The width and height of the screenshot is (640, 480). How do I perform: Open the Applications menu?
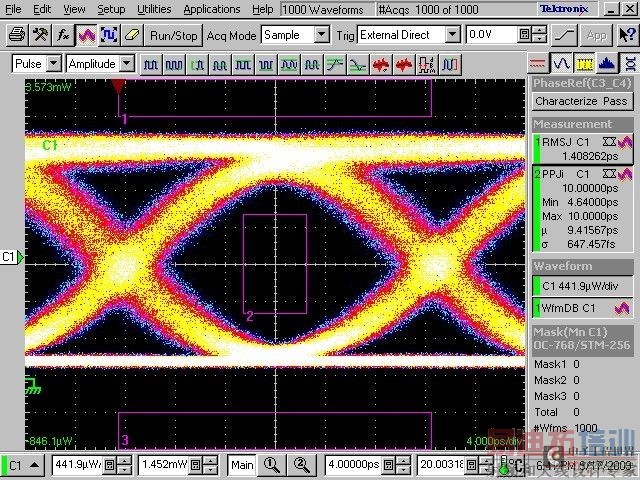tap(212, 9)
